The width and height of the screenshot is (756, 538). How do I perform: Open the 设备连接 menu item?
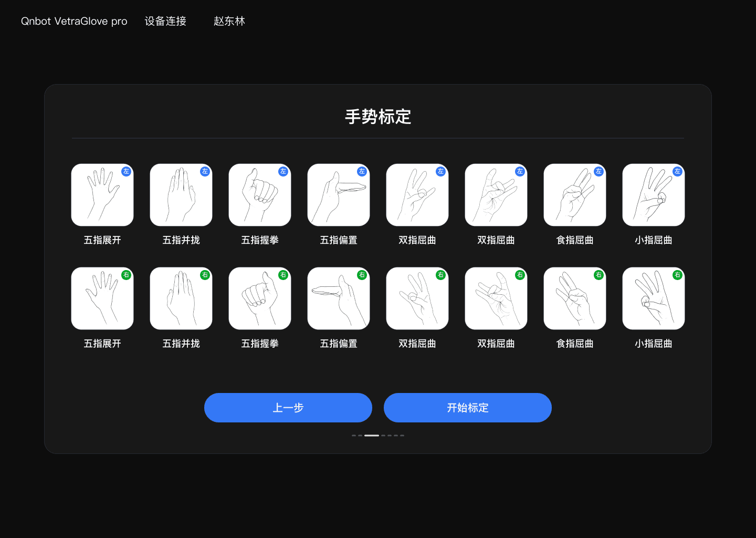click(165, 21)
